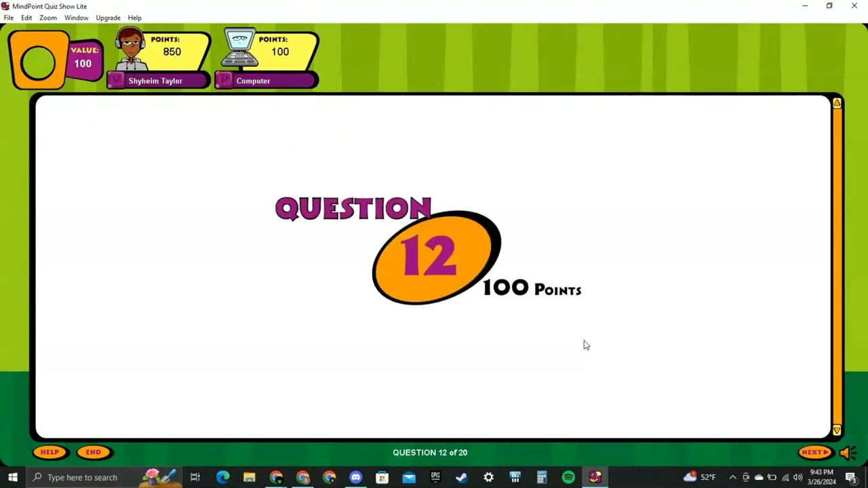Viewport: 868px width, 488px height.
Task: Open the weather widget showing 52°F
Action: (x=700, y=477)
